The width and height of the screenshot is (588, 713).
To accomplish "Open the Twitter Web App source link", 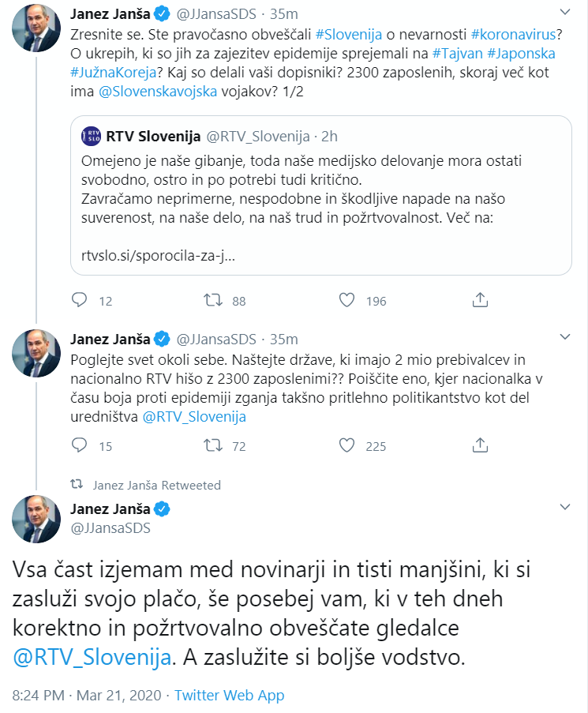I will 230,696.
